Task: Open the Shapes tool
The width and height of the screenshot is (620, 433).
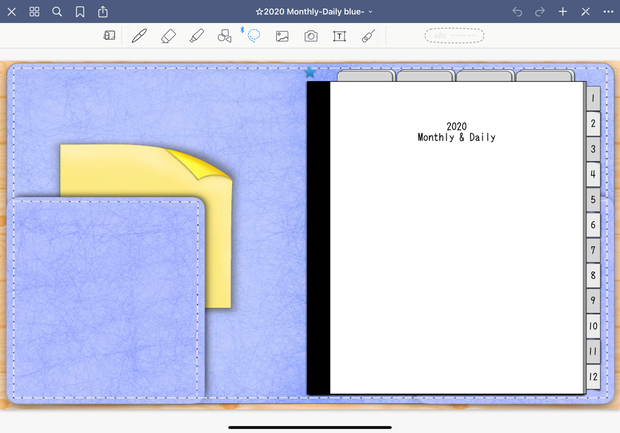Action: click(225, 36)
